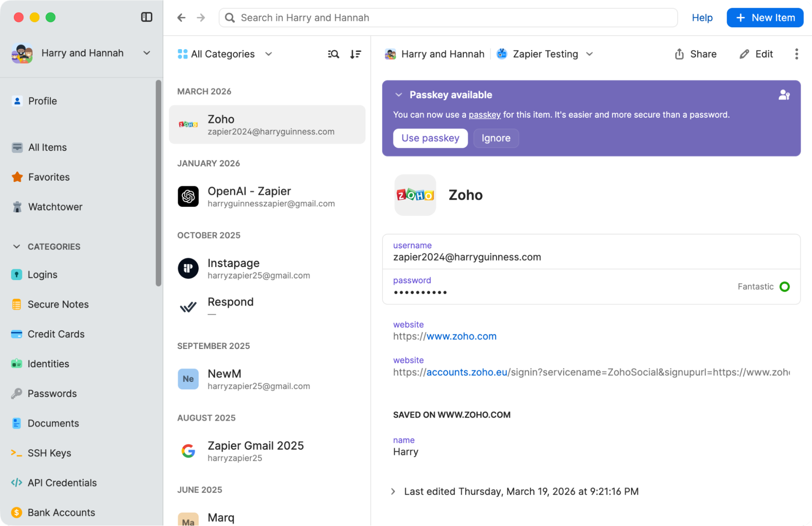Screen dimensions: 812x526
Task: Toggle the sidebar visibility button
Action: [147, 17]
